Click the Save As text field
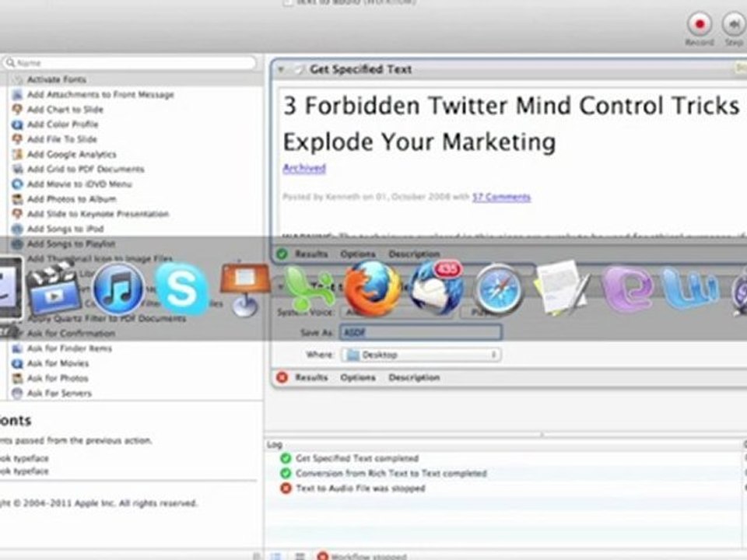Image resolution: width=747 pixels, height=560 pixels. click(421, 332)
